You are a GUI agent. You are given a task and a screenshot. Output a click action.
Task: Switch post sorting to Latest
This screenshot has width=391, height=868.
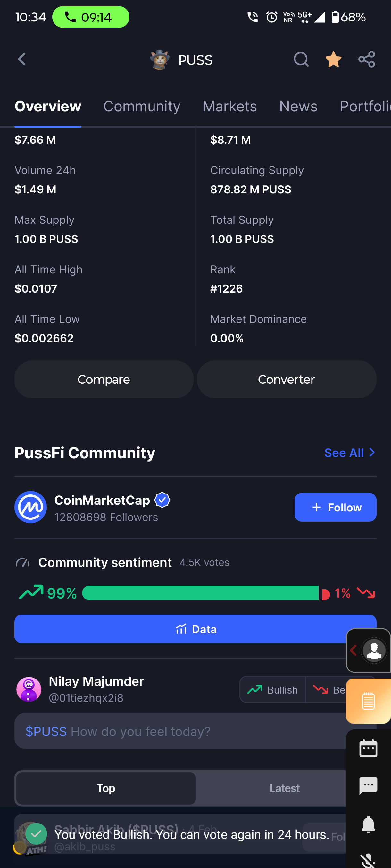[x=284, y=788]
